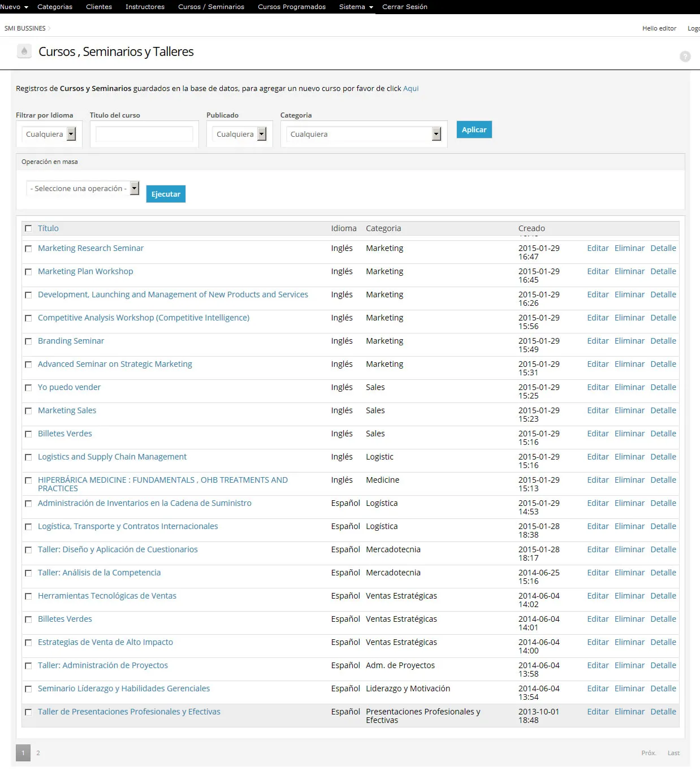The image size is (700, 771).
Task: Open the Publicado filter dropdown
Action: click(239, 134)
